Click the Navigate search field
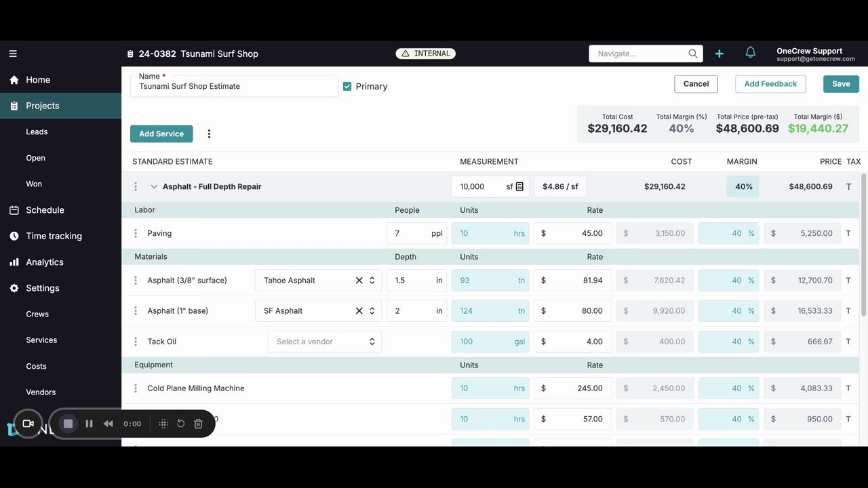 (x=646, y=54)
